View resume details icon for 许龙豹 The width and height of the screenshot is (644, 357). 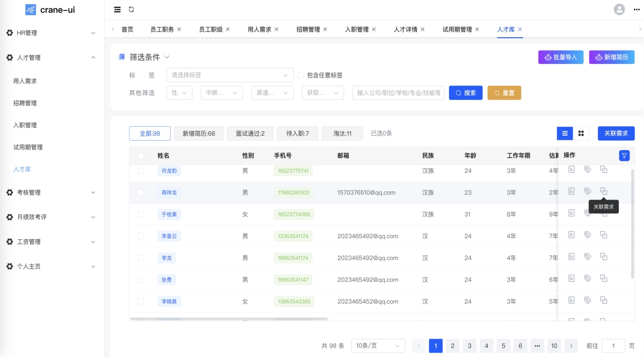[571, 169]
